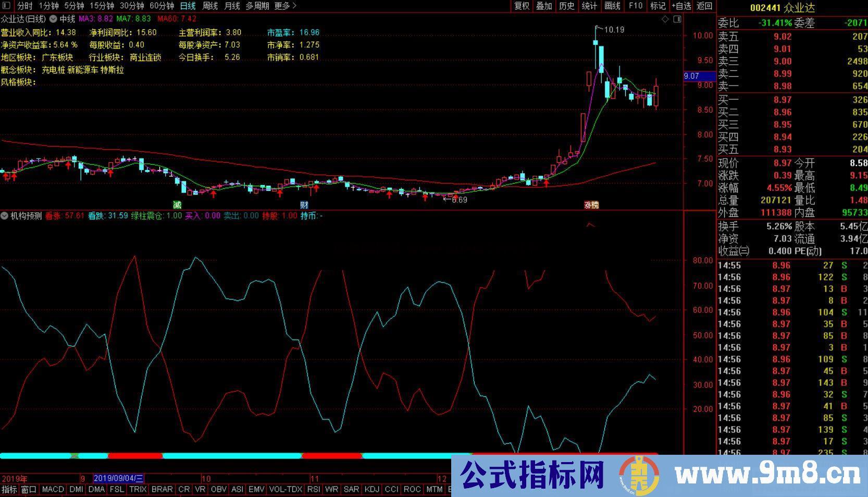868x497 pixels.
Task: Click the 标记 mark icon
Action: click(x=658, y=6)
